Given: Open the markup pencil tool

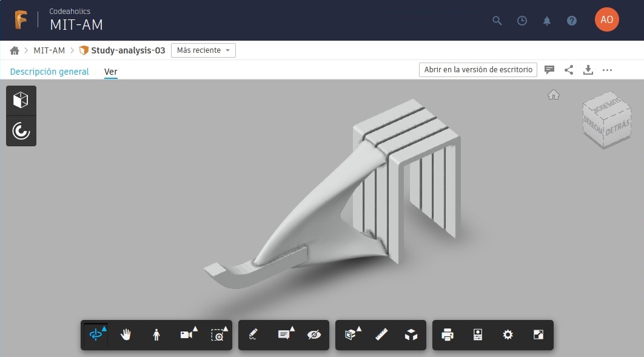Looking at the screenshot, I should pyautogui.click(x=253, y=335).
